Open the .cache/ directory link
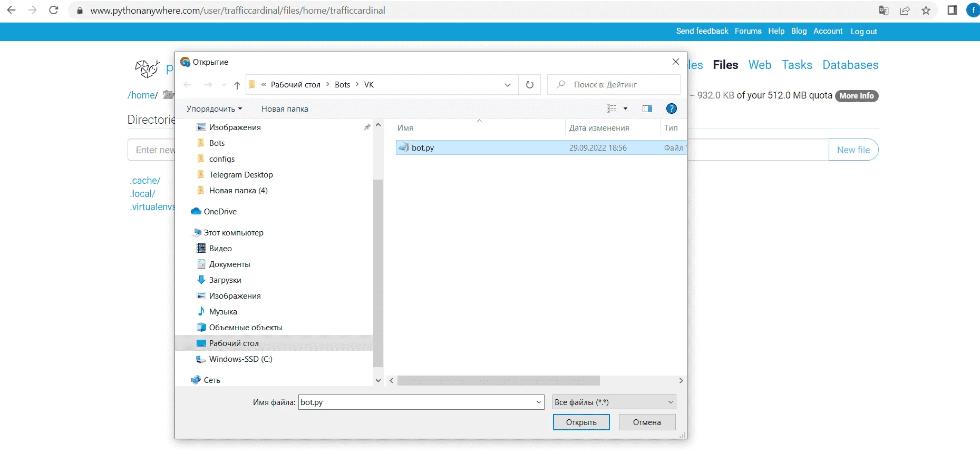This screenshot has width=980, height=454. pos(145,181)
